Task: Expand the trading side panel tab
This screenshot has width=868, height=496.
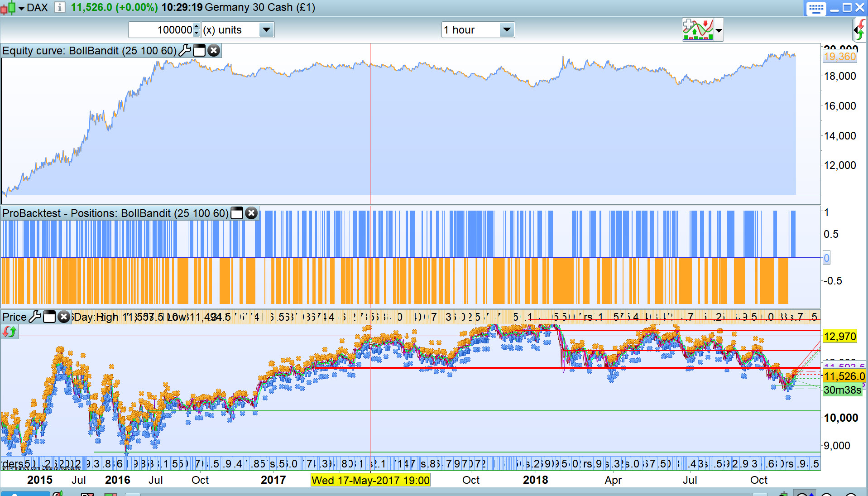Action: coord(860,30)
